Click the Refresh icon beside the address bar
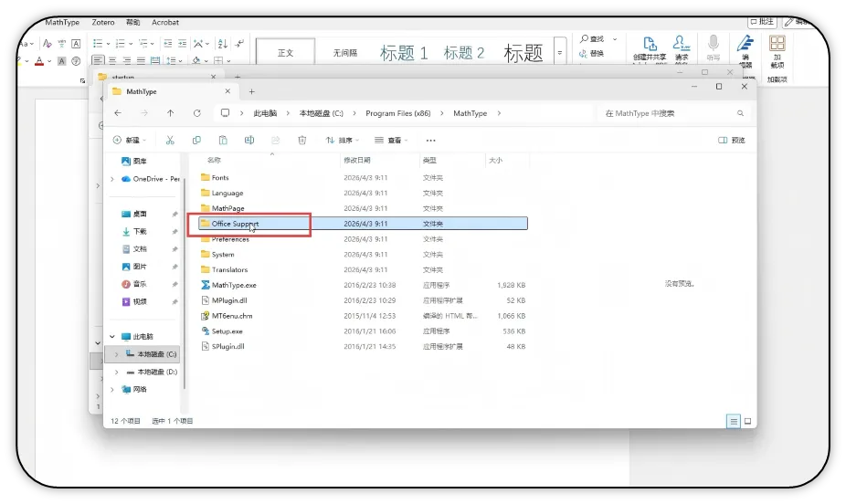This screenshot has height=504, width=846. tap(197, 113)
